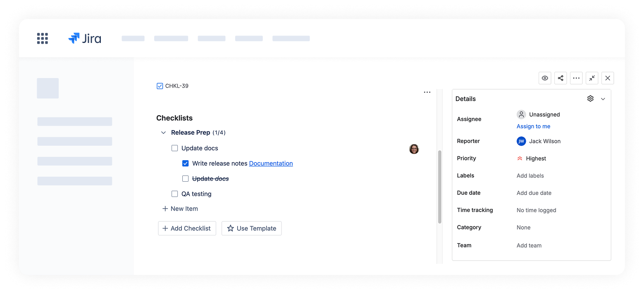Click the Assign to me link

tap(533, 126)
